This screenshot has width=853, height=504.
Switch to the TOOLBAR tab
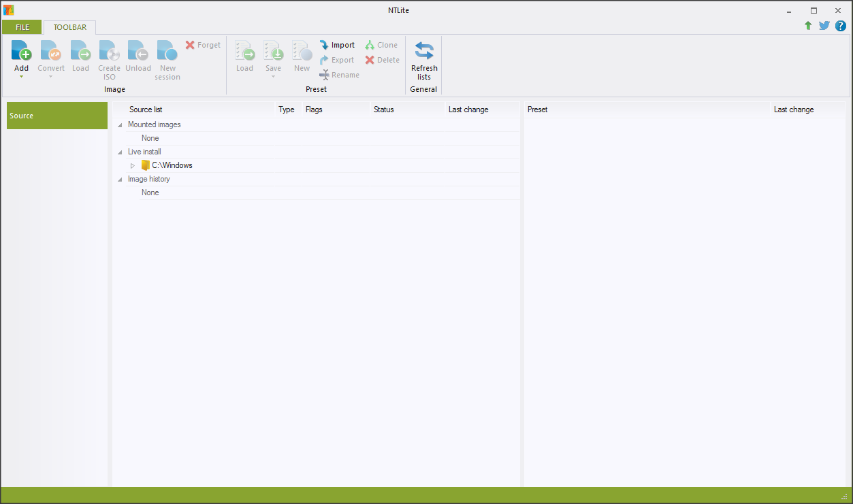(x=70, y=27)
